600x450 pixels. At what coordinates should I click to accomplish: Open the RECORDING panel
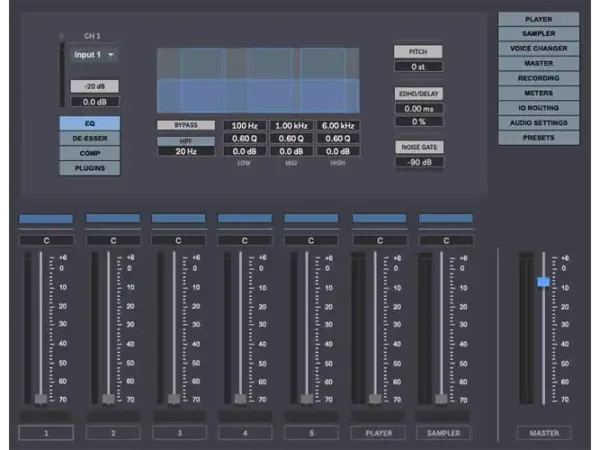tap(538, 78)
